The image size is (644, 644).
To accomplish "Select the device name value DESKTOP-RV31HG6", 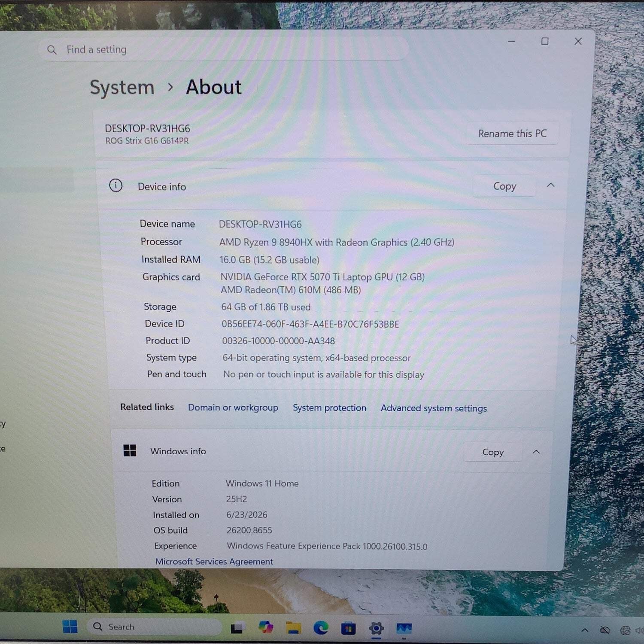I will click(x=260, y=225).
